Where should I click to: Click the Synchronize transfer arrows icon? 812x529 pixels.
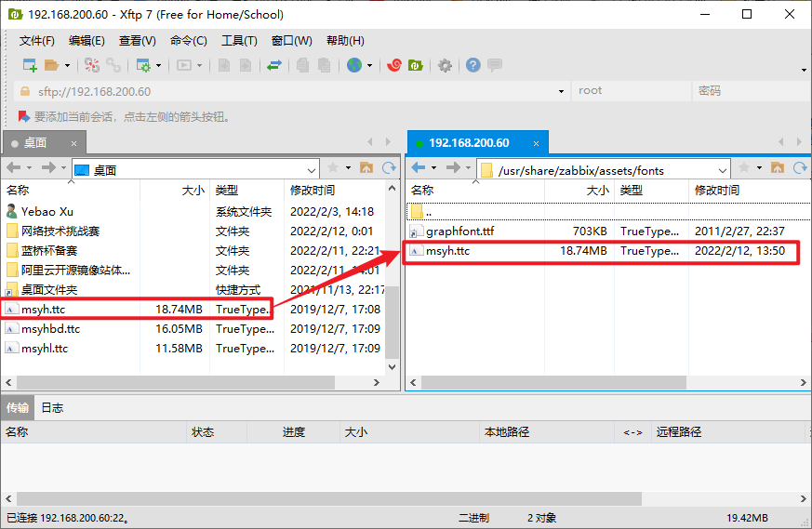pos(274,65)
